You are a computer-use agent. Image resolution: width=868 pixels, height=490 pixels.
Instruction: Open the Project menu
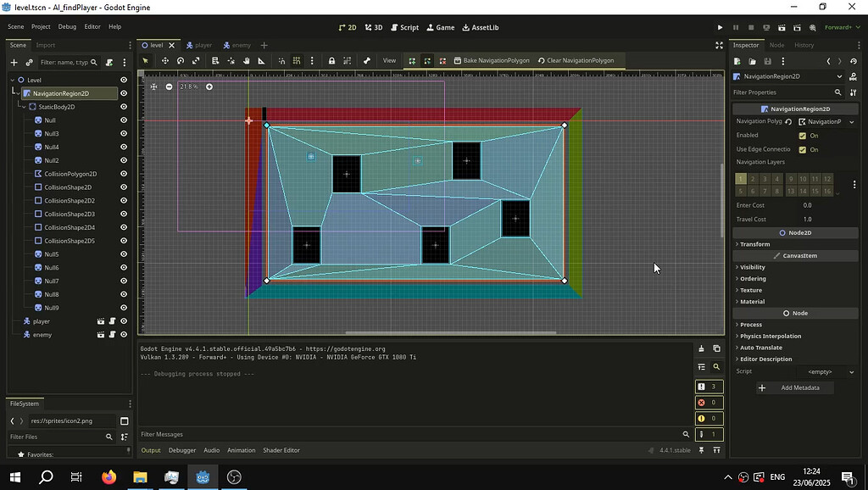pyautogui.click(x=41, y=26)
